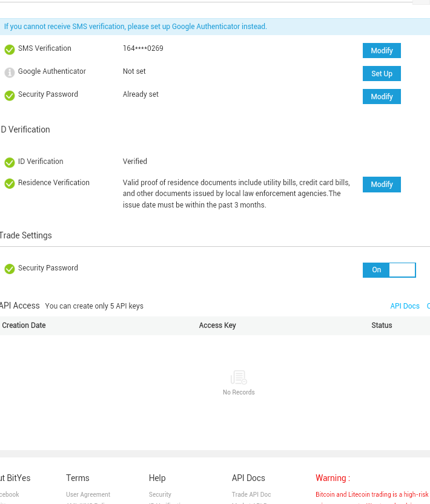Modify the SMS Verification phone number
The image size is (430, 504).
click(x=382, y=51)
